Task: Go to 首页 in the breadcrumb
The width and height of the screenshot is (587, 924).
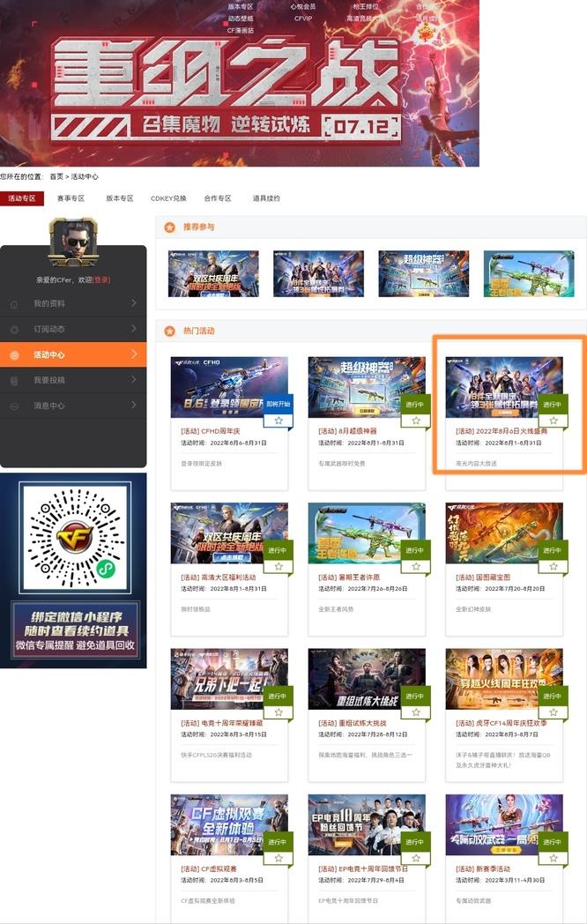Action: pyautogui.click(x=56, y=177)
